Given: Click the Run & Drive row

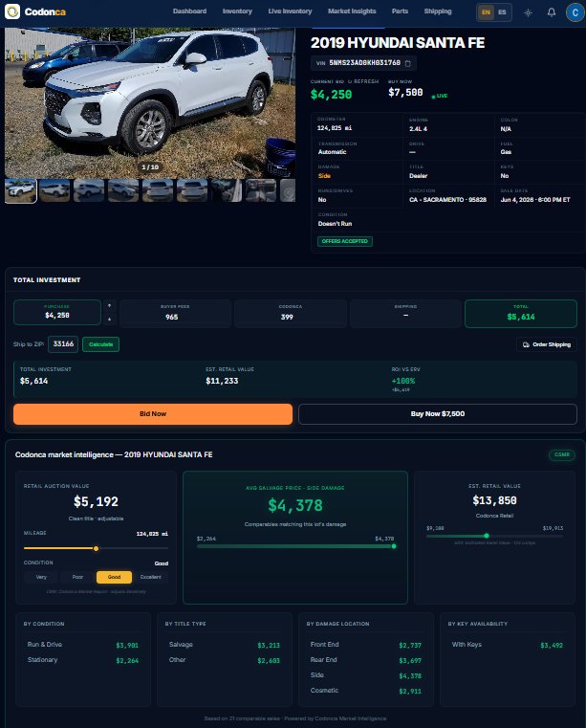Looking at the screenshot, I should (83, 645).
